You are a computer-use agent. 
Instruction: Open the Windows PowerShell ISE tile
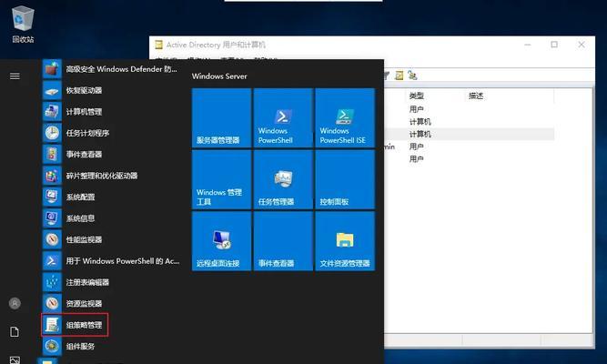pyautogui.click(x=345, y=117)
